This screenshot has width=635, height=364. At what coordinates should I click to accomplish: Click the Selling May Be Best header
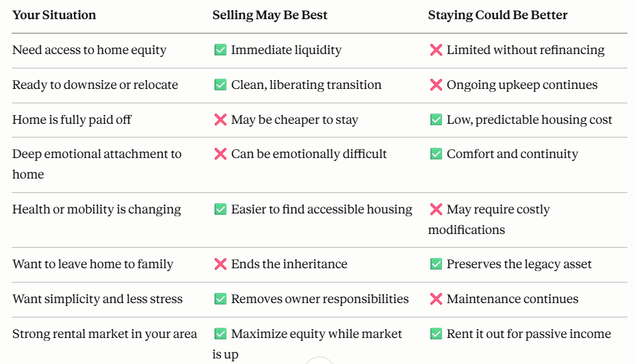270,15
